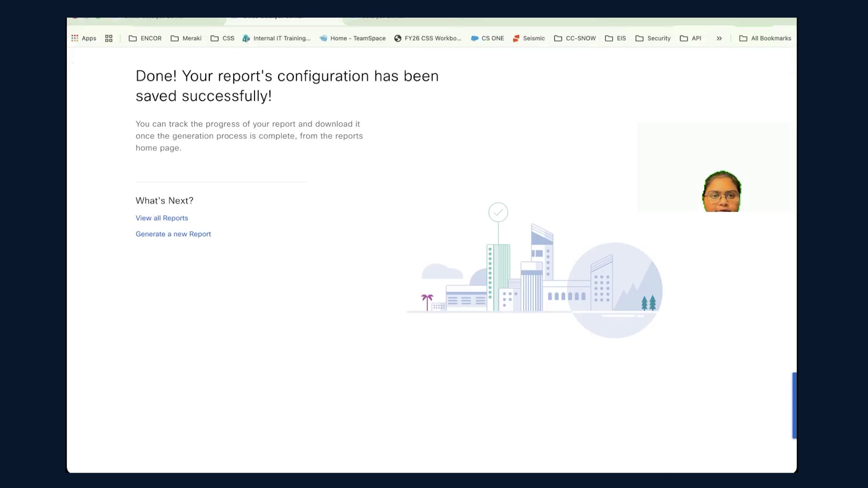This screenshot has width=868, height=488.
Task: Open the Seismic bookmark
Action: point(529,38)
